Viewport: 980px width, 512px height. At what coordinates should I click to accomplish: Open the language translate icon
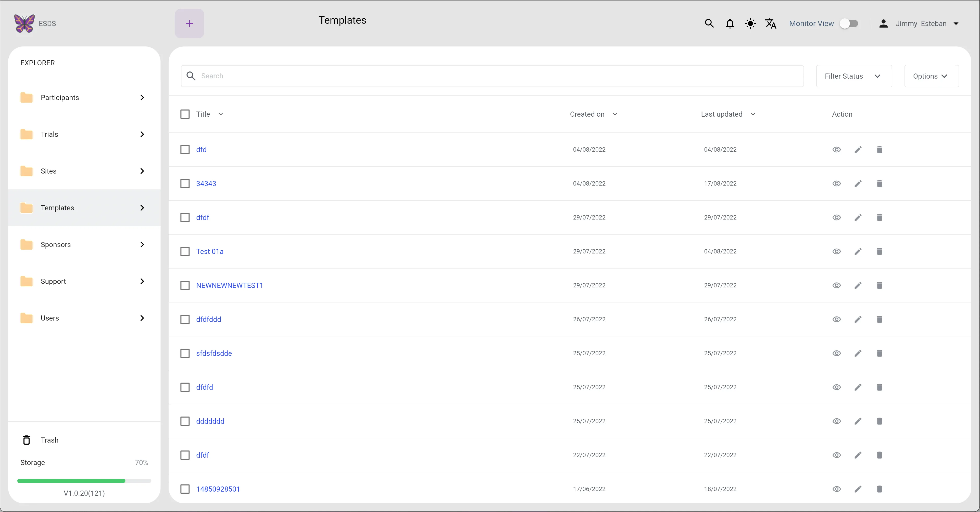tap(770, 23)
